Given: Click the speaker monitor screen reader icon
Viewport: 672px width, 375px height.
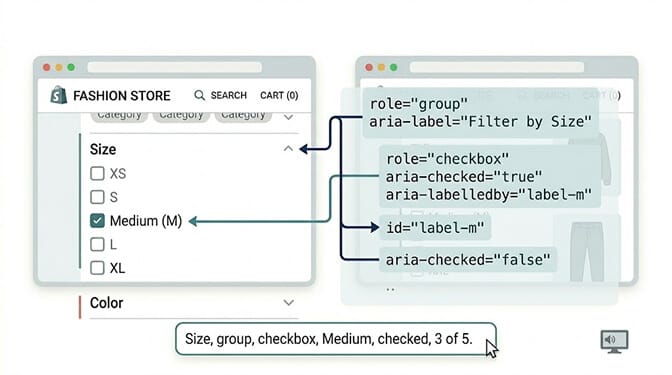Looking at the screenshot, I should pos(614,342).
